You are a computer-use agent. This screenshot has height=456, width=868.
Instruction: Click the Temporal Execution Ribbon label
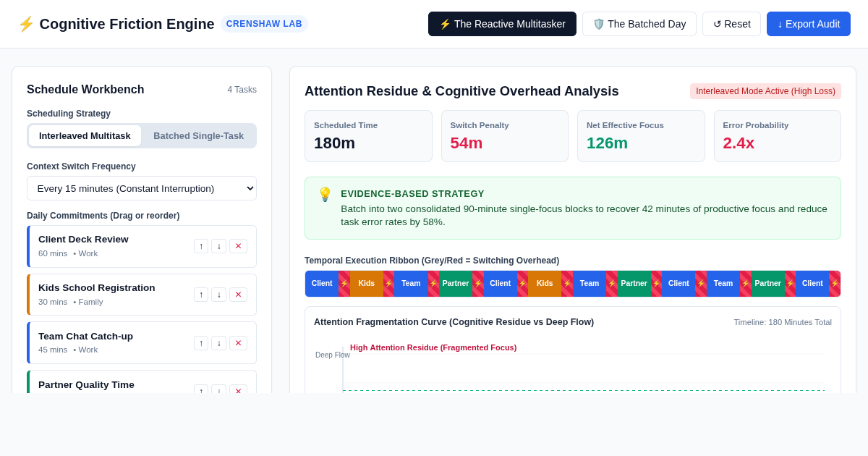[x=432, y=261]
